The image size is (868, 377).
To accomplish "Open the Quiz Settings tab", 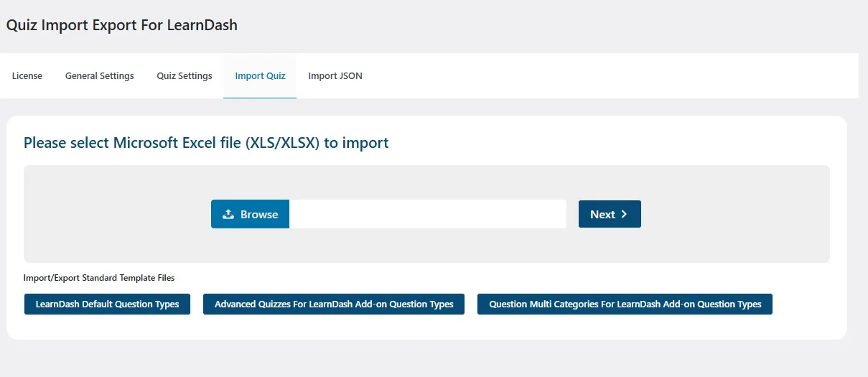I will point(185,75).
